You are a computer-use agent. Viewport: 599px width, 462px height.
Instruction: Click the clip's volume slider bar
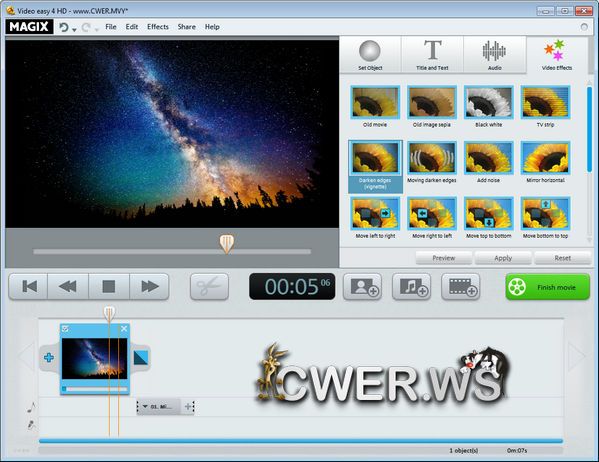click(x=94, y=389)
